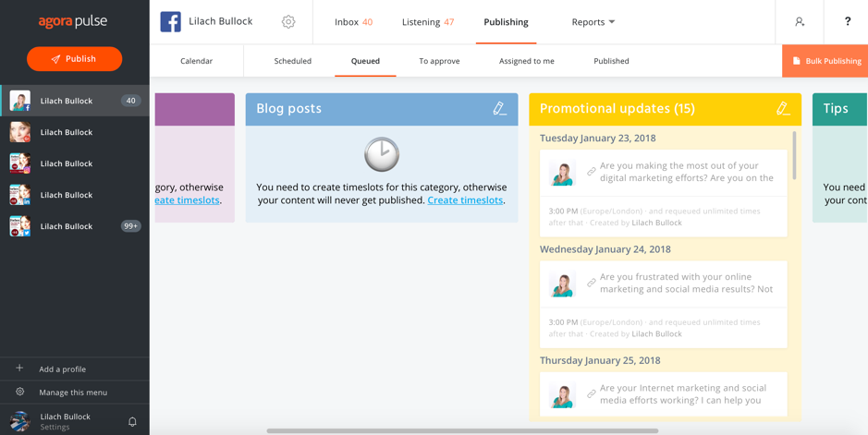Image resolution: width=868 pixels, height=435 pixels.
Task: Click the user avatar at sidebar bottom
Action: pos(20,421)
